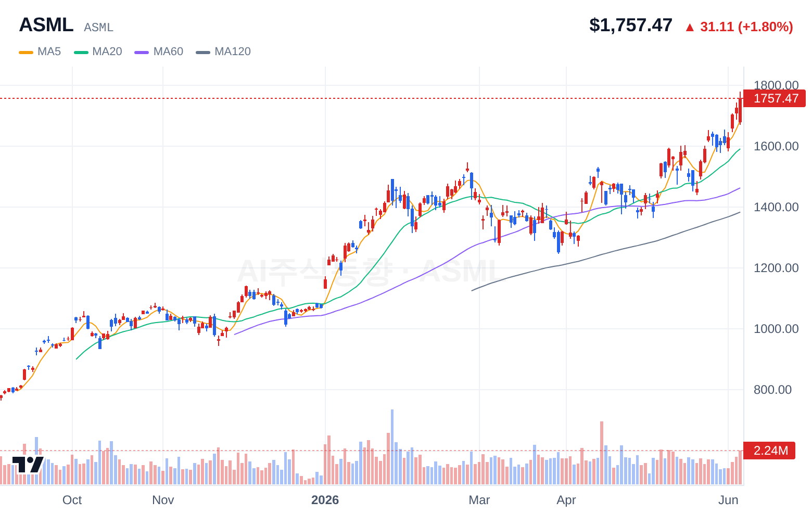Screen dimensions: 812x514
Task: Click the 1000.00 price axis label
Action: [x=776, y=329]
